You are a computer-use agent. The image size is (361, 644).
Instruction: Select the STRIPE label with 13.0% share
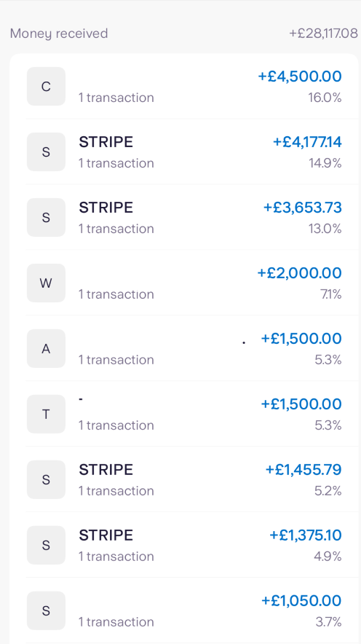tap(106, 208)
